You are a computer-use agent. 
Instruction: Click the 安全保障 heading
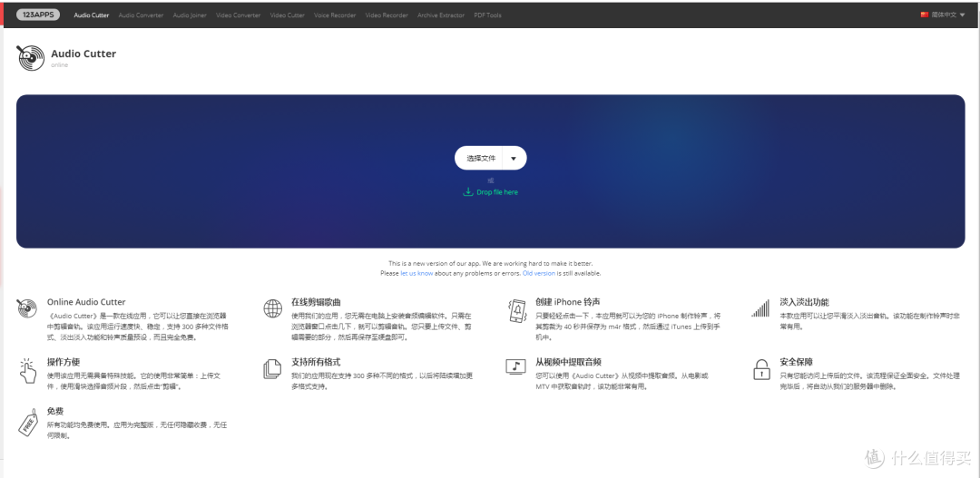pyautogui.click(x=797, y=362)
